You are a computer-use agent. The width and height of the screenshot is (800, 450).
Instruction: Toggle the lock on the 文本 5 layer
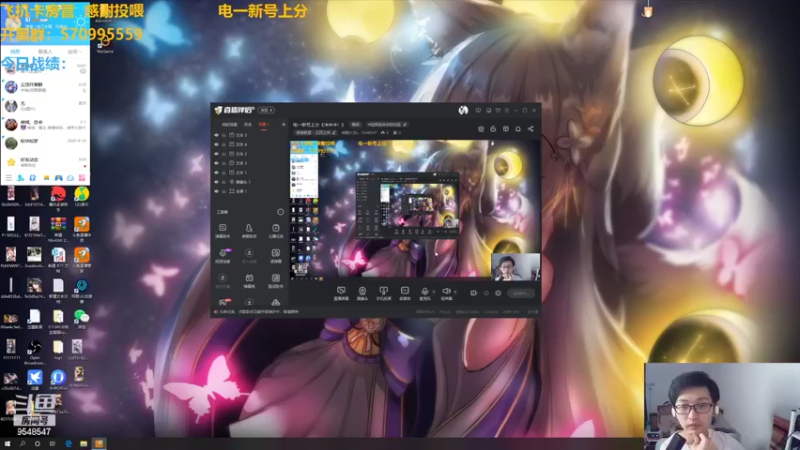(224, 135)
